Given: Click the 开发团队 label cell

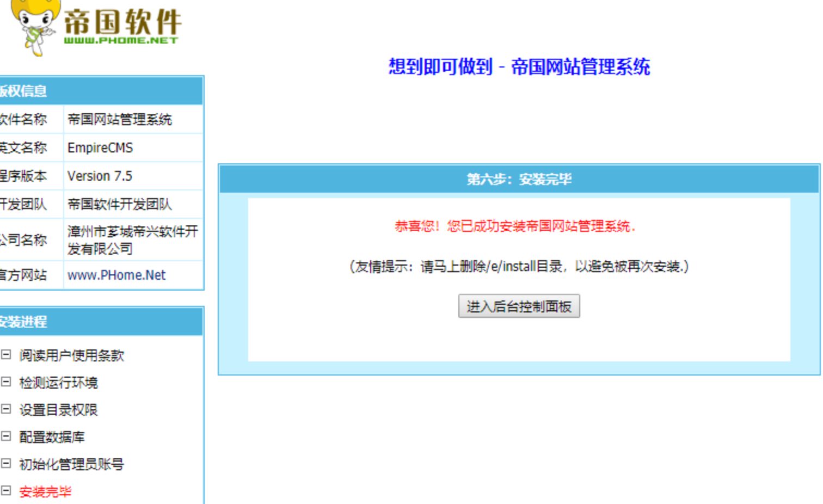Looking at the screenshot, I should (32, 204).
